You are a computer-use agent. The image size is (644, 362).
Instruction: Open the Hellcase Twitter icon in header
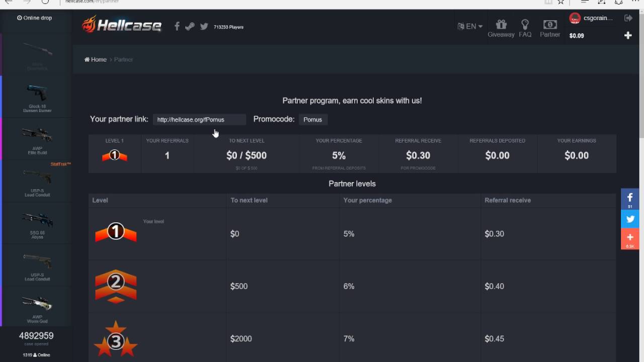point(204,27)
